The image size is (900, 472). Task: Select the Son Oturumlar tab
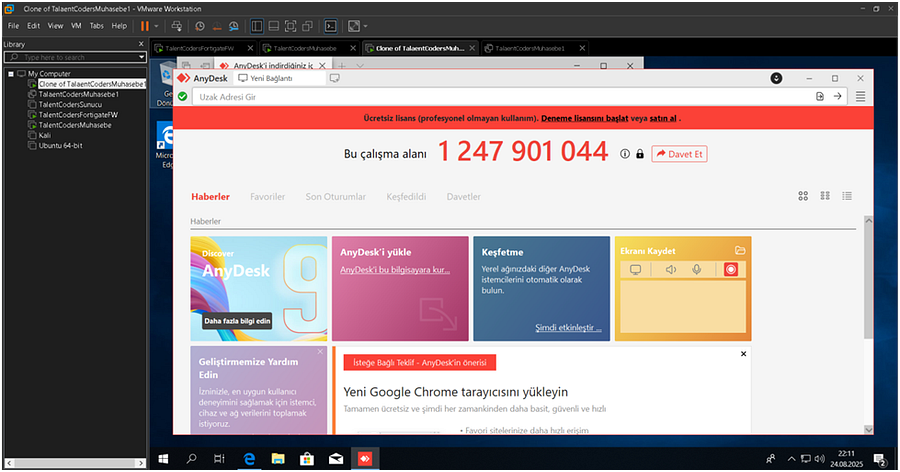(x=335, y=196)
